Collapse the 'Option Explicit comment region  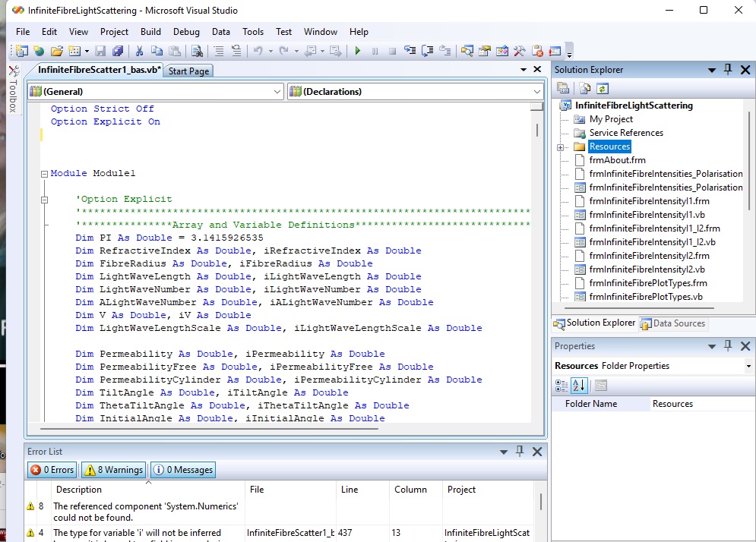click(x=44, y=200)
